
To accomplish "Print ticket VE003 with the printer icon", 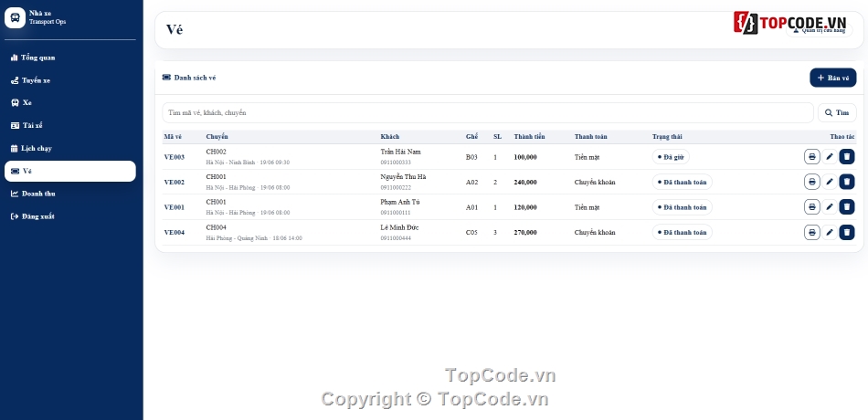I will (x=811, y=157).
